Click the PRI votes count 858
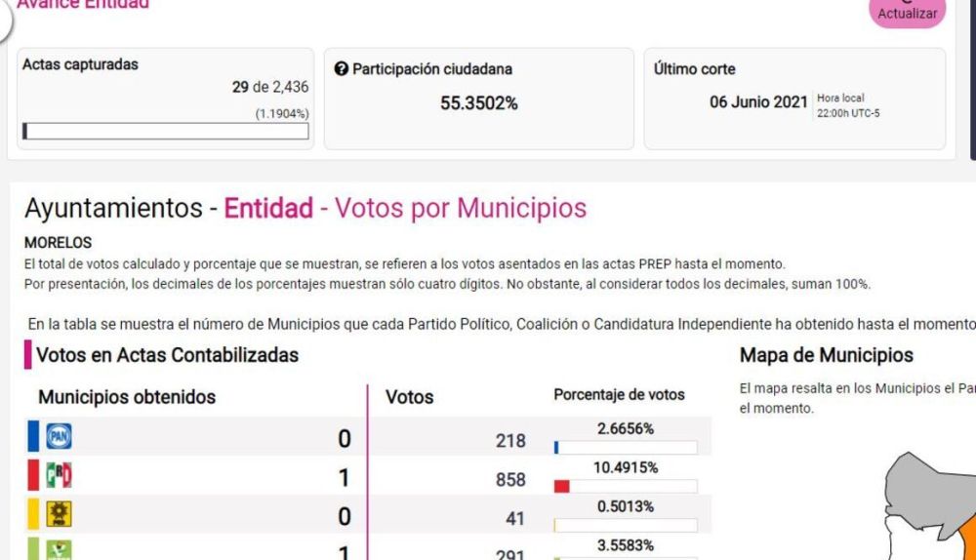Screen dimensions: 976x560 coord(509,480)
